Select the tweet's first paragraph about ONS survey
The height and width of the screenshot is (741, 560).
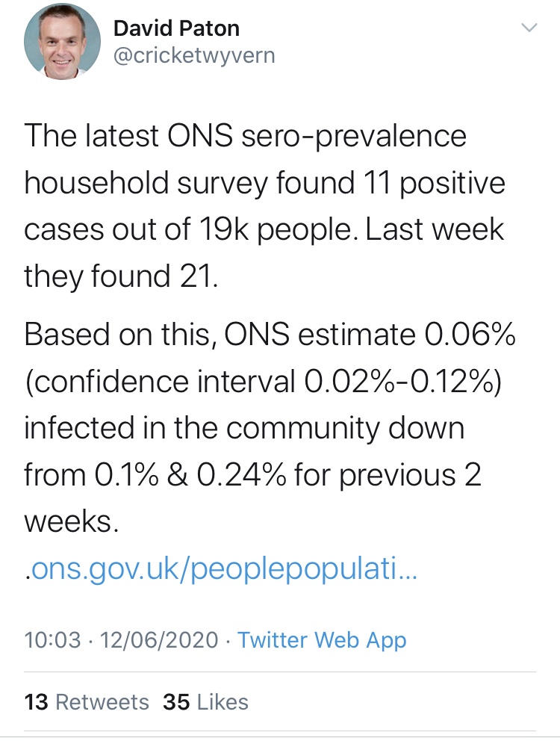pos(264,206)
